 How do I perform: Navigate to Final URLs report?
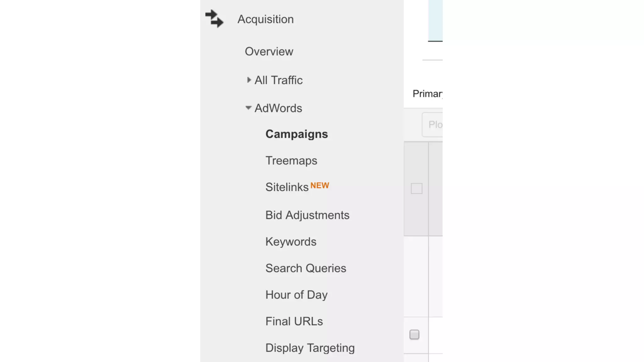tap(294, 321)
